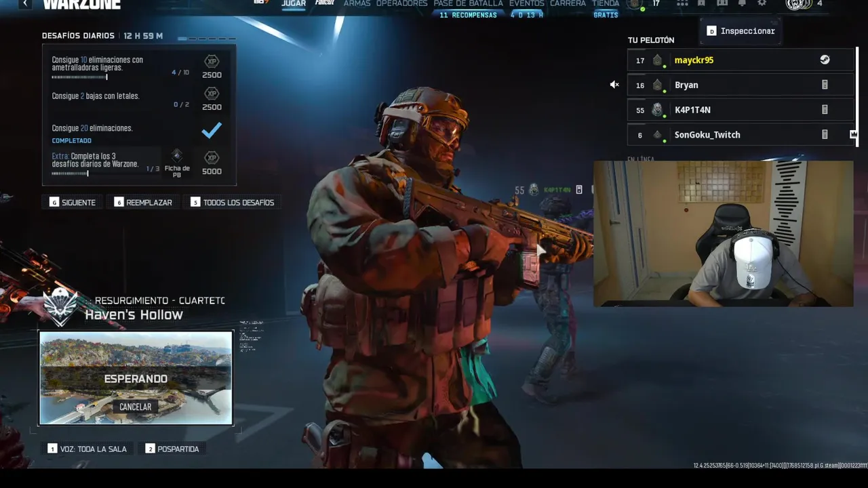Click the XP icon for light machine gun challenge

click(x=212, y=61)
